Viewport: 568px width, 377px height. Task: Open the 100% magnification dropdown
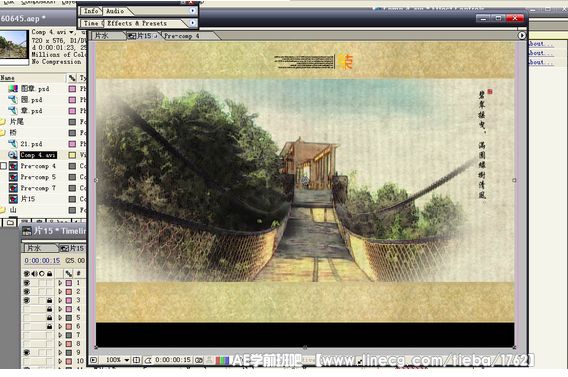point(126,360)
